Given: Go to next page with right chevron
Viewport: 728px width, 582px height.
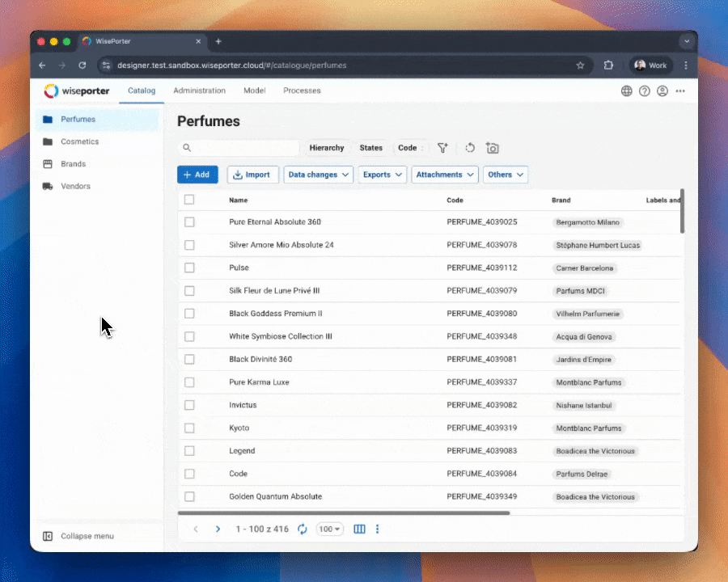Looking at the screenshot, I should pyautogui.click(x=218, y=529).
